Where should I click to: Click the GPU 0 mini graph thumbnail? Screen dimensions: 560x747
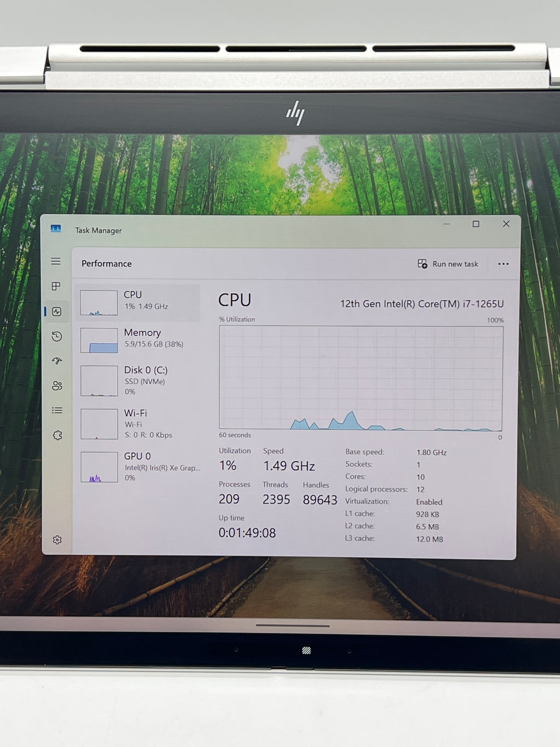(x=99, y=467)
